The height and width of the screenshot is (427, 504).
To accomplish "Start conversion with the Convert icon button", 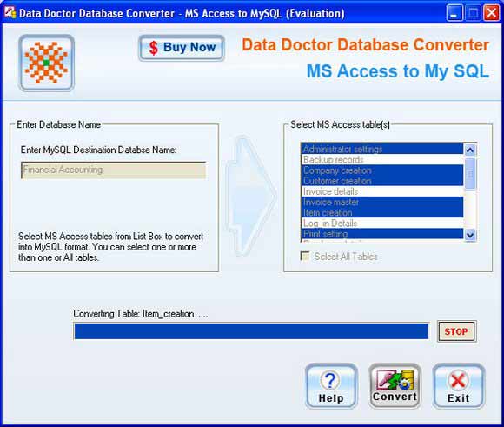I will pyautogui.click(x=395, y=386).
